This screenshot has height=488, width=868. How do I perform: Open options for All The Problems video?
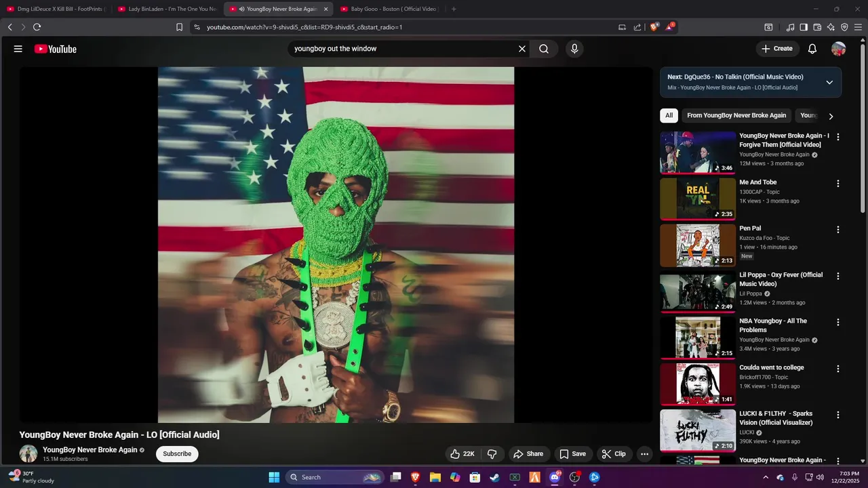[838, 323]
